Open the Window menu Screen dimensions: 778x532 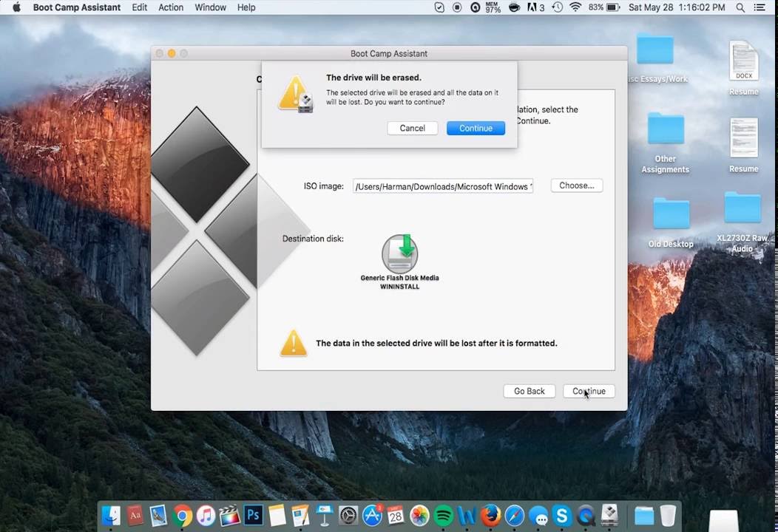pyautogui.click(x=210, y=7)
